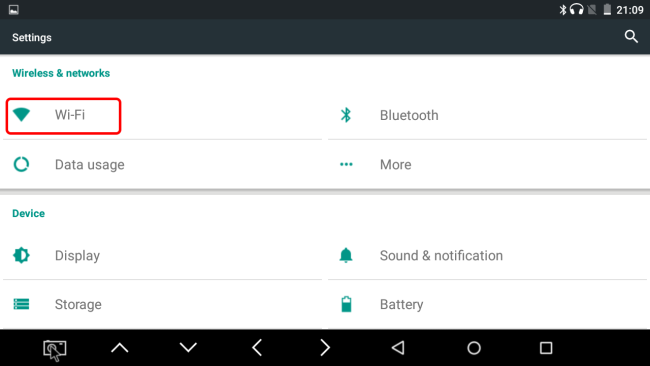
Task: Tap the Android Back triangle button
Action: click(x=398, y=348)
